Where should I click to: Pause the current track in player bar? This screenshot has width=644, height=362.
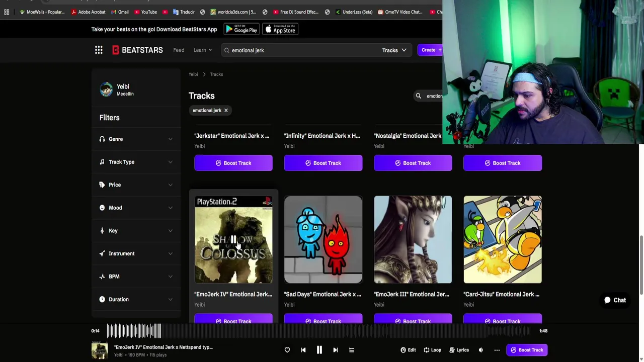(x=319, y=350)
